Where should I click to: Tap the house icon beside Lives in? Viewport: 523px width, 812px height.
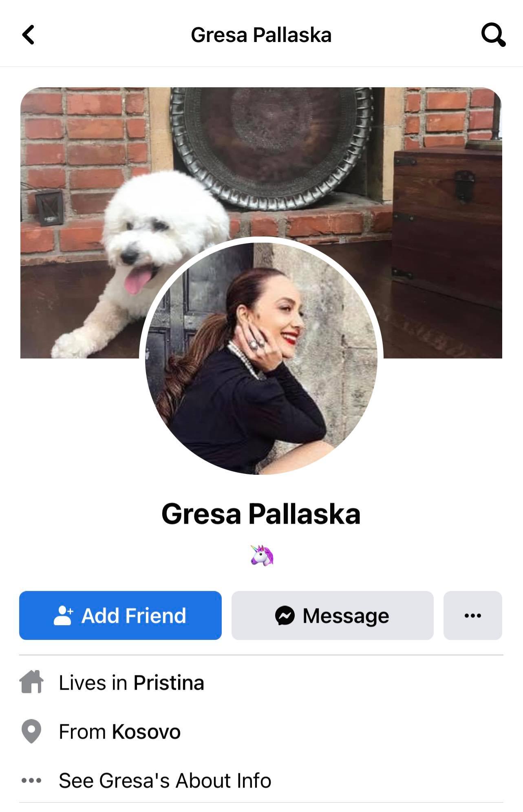31,682
